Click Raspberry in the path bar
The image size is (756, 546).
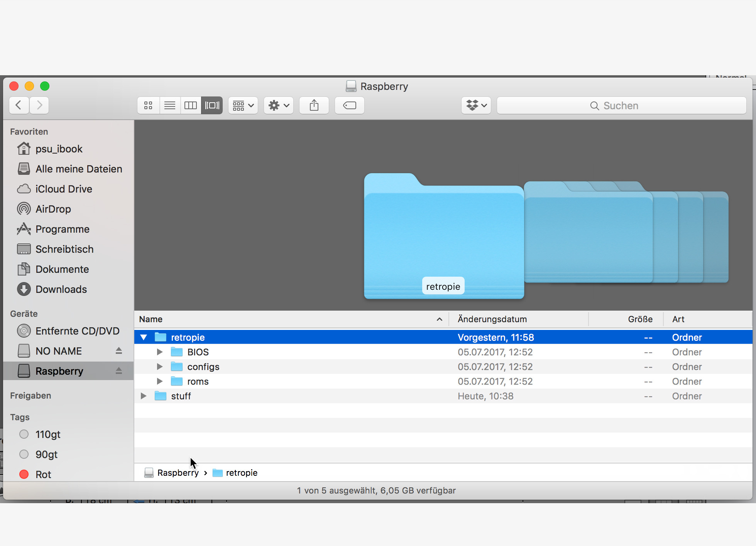(178, 473)
